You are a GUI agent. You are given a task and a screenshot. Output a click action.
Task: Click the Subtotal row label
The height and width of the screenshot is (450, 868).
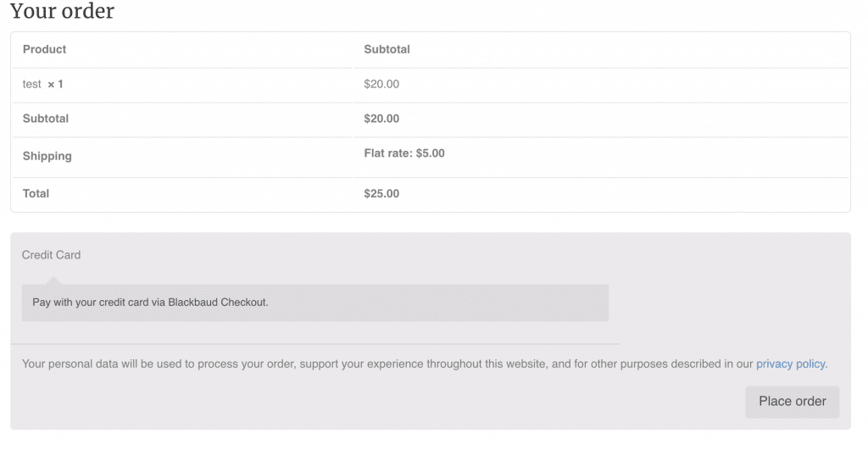pyautogui.click(x=46, y=119)
